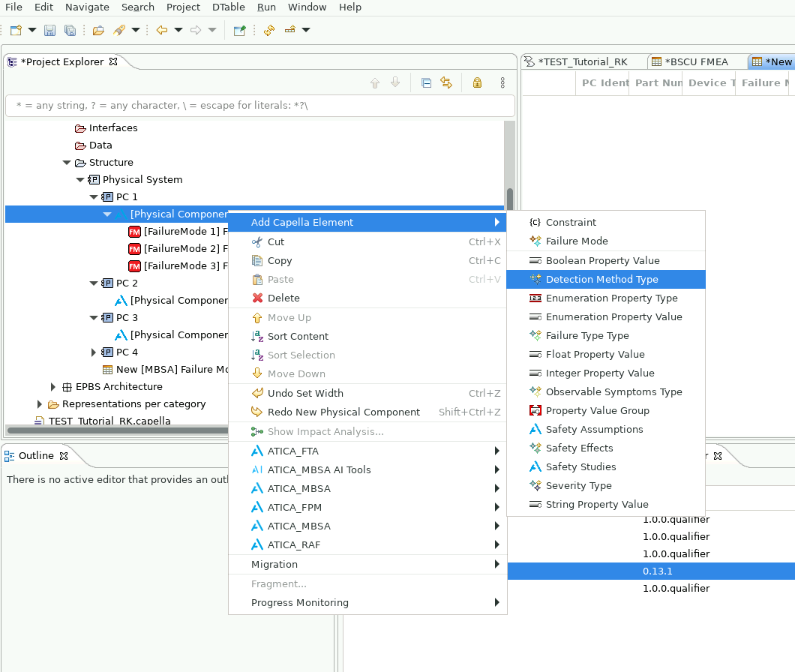Screen dimensions: 795x672
Task: Collapse the PC 1 tree node
Action: (94, 197)
